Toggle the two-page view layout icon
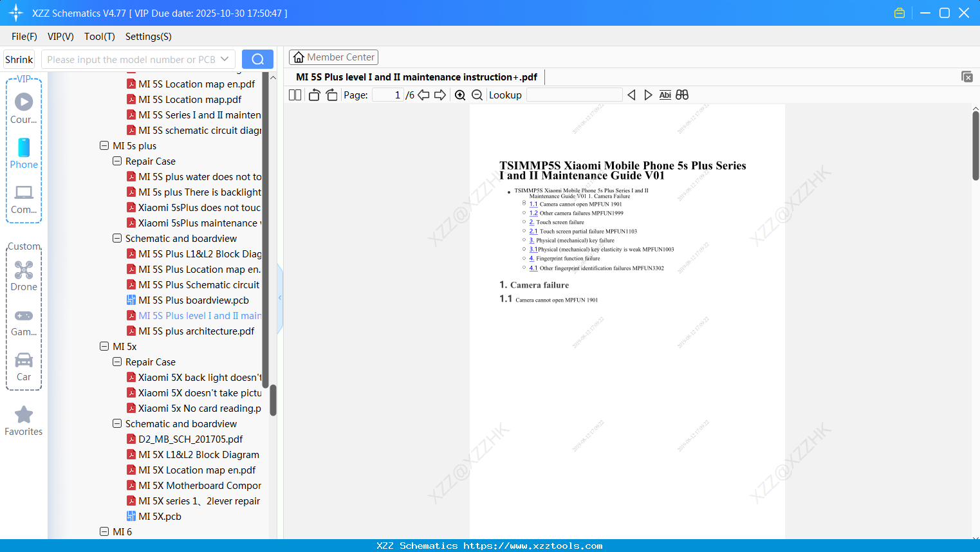The image size is (980, 552). pyautogui.click(x=295, y=95)
